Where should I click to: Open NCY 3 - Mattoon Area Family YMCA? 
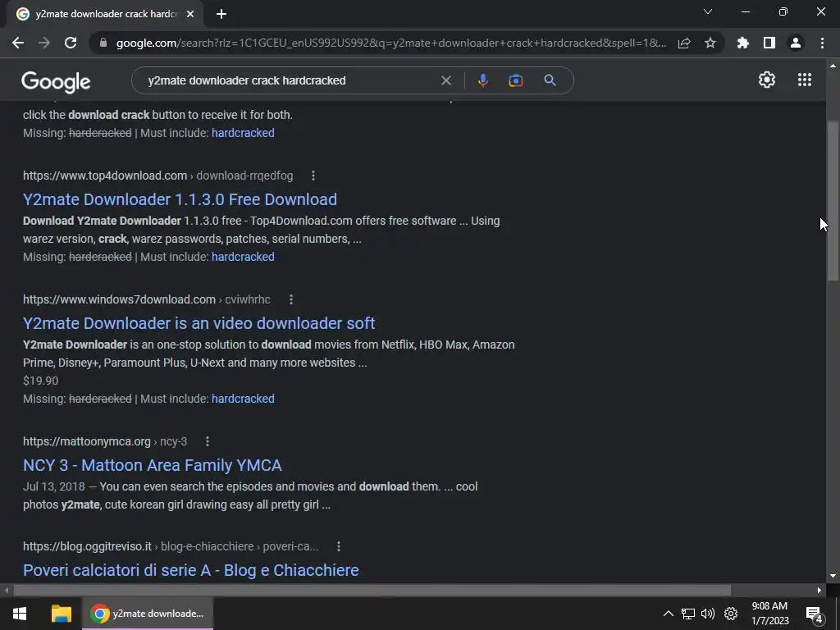tap(152, 465)
